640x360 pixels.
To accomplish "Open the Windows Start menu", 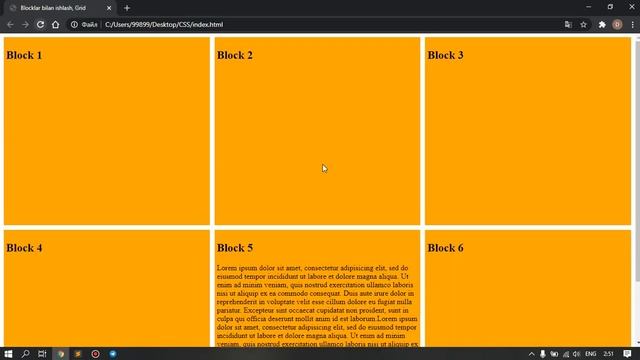I will (8, 354).
